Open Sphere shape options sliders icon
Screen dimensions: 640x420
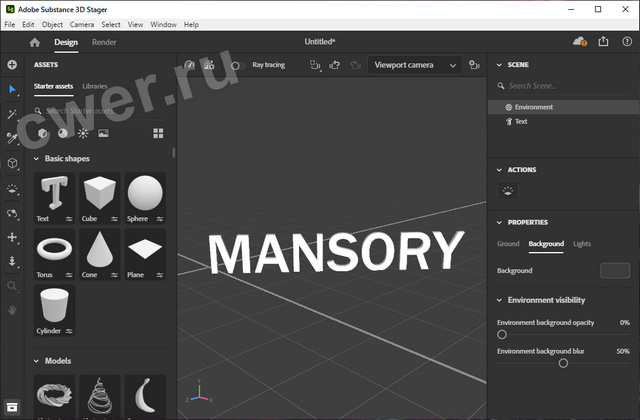pos(160,219)
